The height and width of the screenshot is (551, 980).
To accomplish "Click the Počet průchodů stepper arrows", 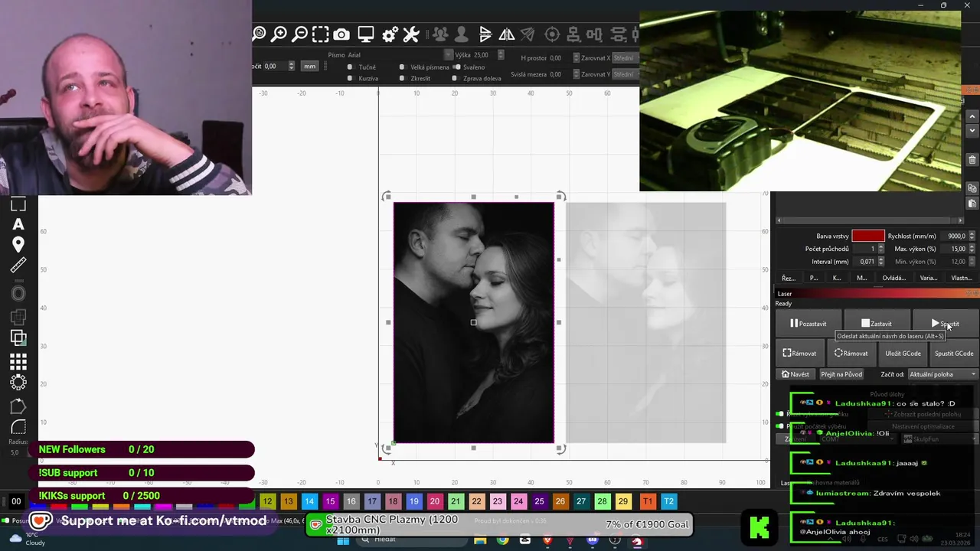I will point(880,249).
